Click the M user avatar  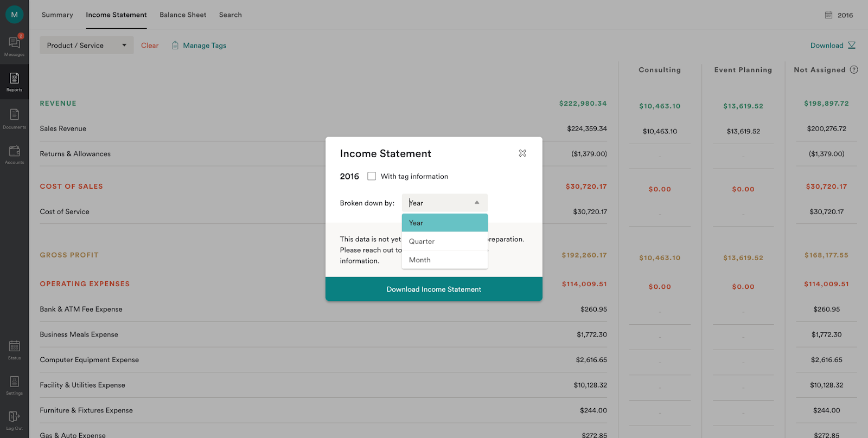pyautogui.click(x=14, y=15)
